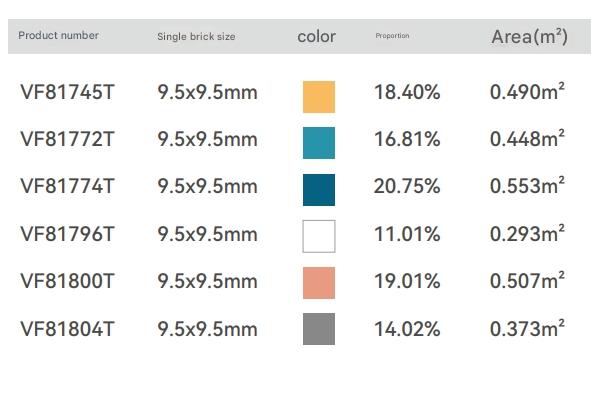Select the color column header

pyautogui.click(x=316, y=37)
